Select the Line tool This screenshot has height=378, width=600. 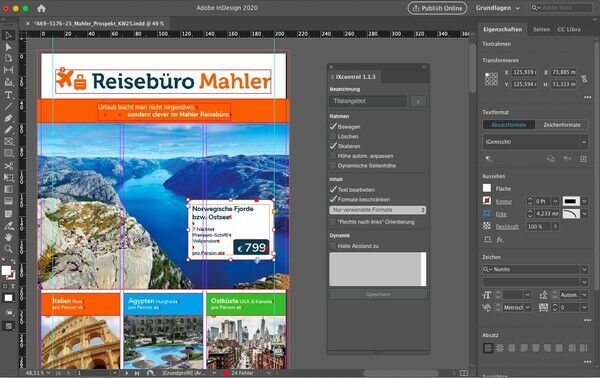8,106
